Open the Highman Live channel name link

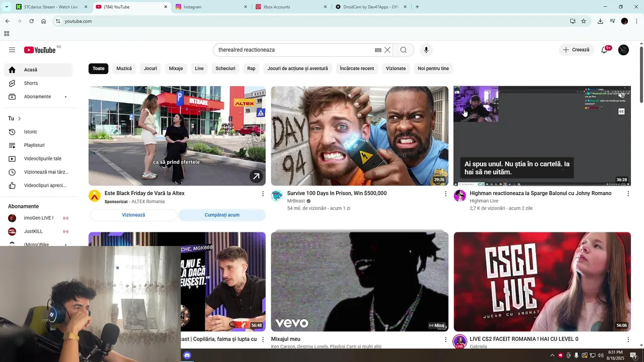[484, 201]
